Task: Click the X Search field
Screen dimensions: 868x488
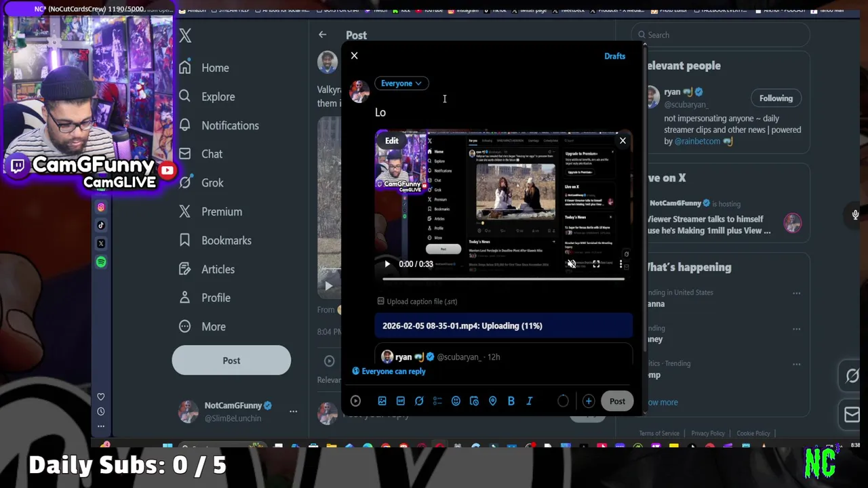Action: [720, 35]
